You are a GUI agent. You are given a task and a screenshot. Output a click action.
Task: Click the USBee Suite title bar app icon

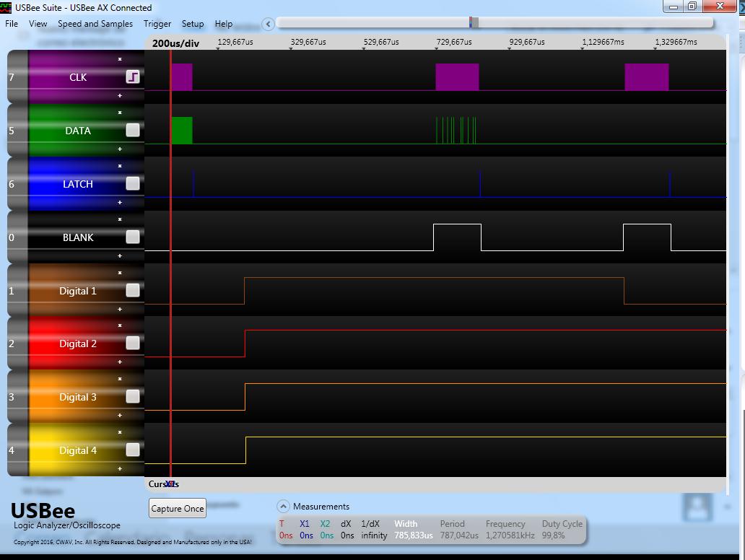point(6,7)
